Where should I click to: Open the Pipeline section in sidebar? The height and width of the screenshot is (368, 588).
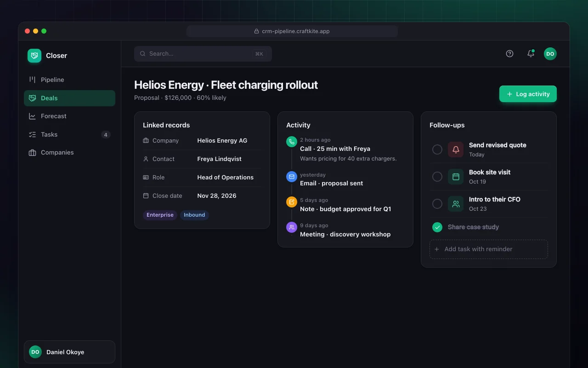click(69, 80)
